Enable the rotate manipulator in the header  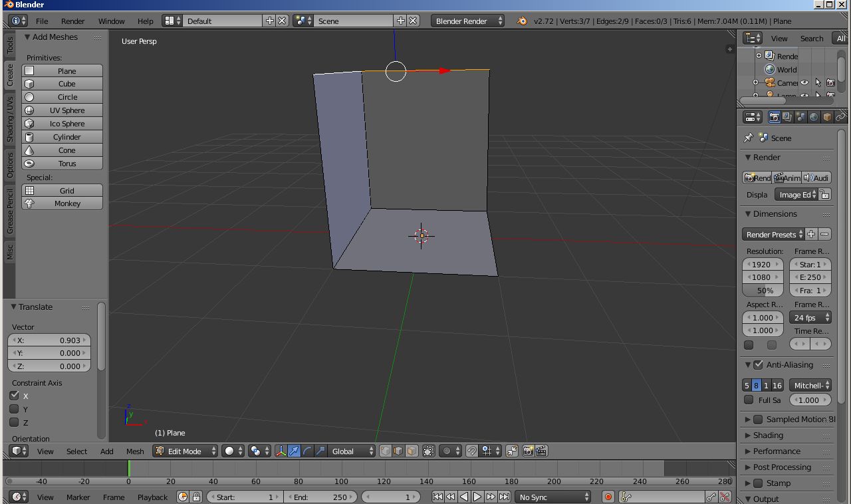pyautogui.click(x=307, y=451)
